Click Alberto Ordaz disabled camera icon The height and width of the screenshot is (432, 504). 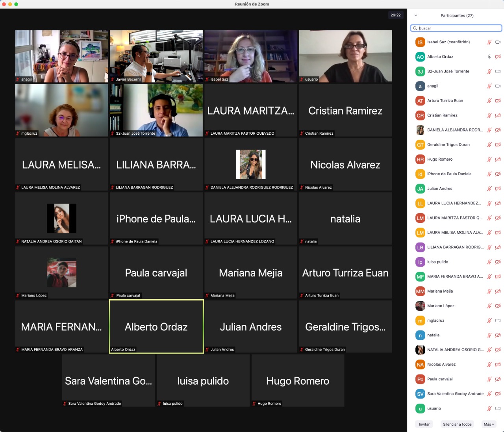point(498,57)
